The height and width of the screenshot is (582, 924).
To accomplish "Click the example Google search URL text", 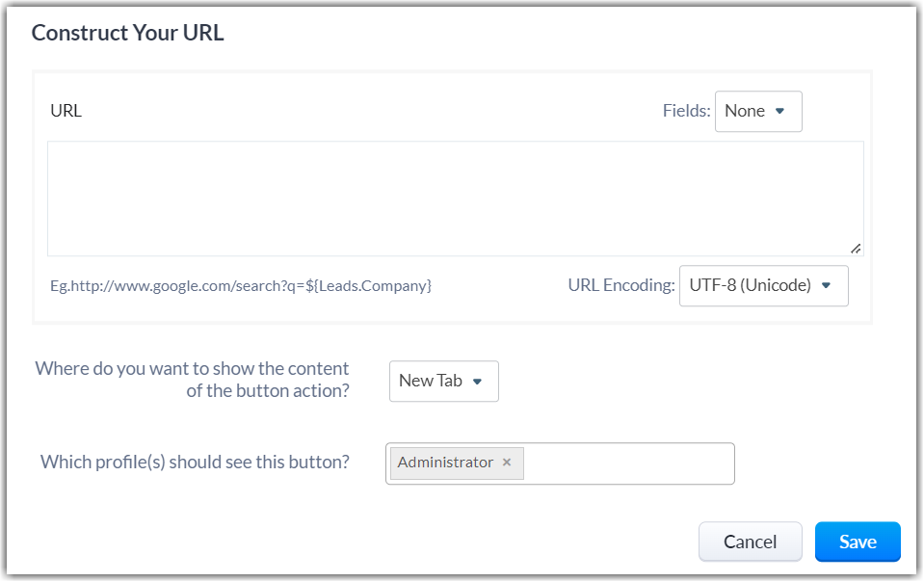I will (x=241, y=285).
